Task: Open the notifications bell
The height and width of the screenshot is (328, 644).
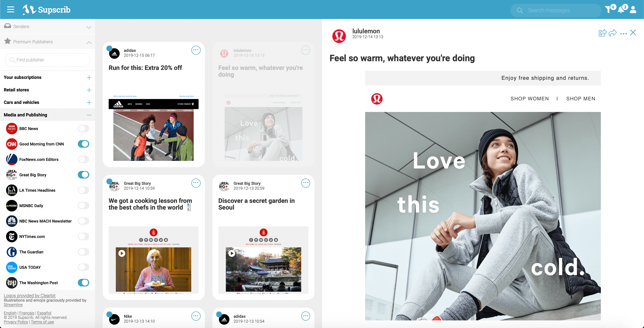Action: coord(621,10)
